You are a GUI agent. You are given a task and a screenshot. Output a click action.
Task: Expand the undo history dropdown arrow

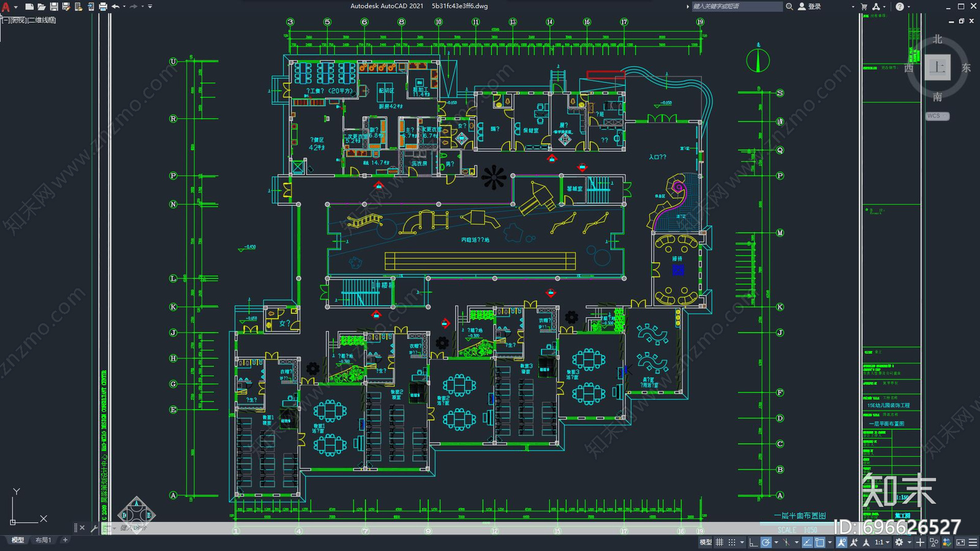coord(124,7)
